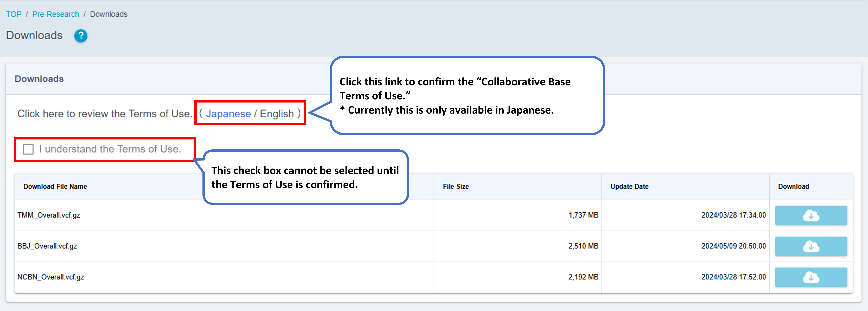The width and height of the screenshot is (868, 311).
Task: Click the 2024/03/28 17:52:00 update date
Action: click(734, 277)
